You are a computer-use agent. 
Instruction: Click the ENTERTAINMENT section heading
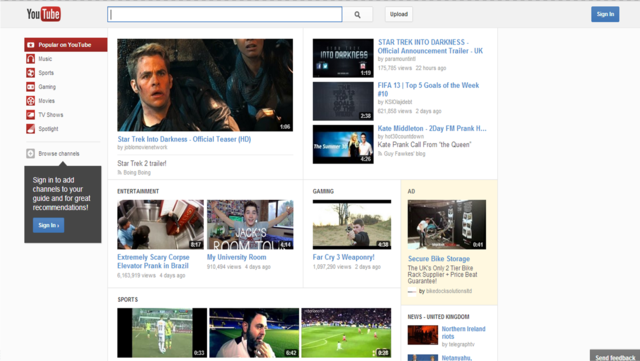point(138,191)
